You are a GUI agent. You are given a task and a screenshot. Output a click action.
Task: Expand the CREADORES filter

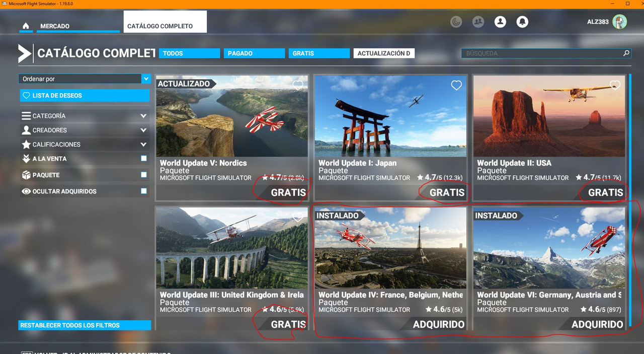pyautogui.click(x=85, y=130)
